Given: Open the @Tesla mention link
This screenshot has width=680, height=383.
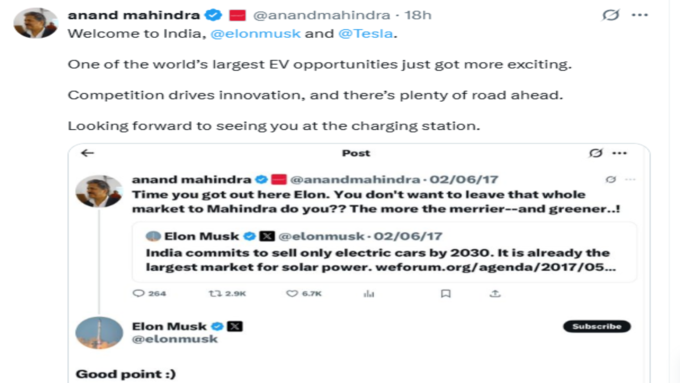Looking at the screenshot, I should coord(366,33).
